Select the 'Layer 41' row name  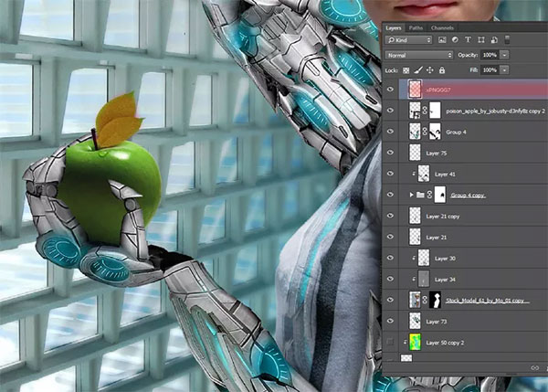pos(445,175)
